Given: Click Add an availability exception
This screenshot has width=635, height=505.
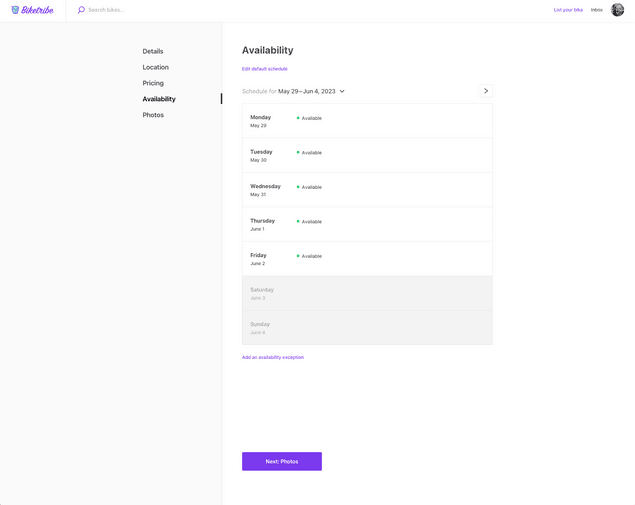Looking at the screenshot, I should coord(273,357).
